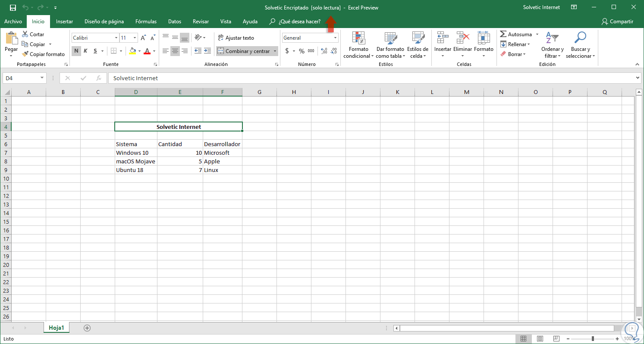This screenshot has width=644, height=344.
Task: Toggle bold formatting (N)
Action: pyautogui.click(x=76, y=51)
